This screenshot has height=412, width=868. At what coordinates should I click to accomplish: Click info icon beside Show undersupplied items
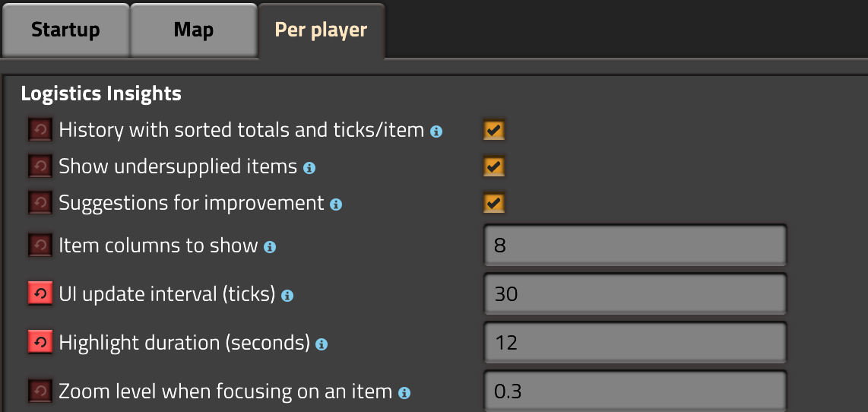[x=309, y=168]
